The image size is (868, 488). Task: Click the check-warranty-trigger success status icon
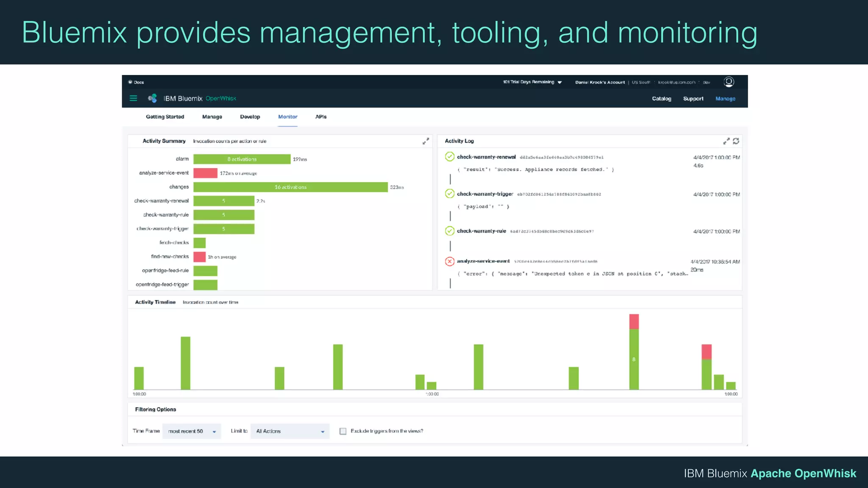450,194
